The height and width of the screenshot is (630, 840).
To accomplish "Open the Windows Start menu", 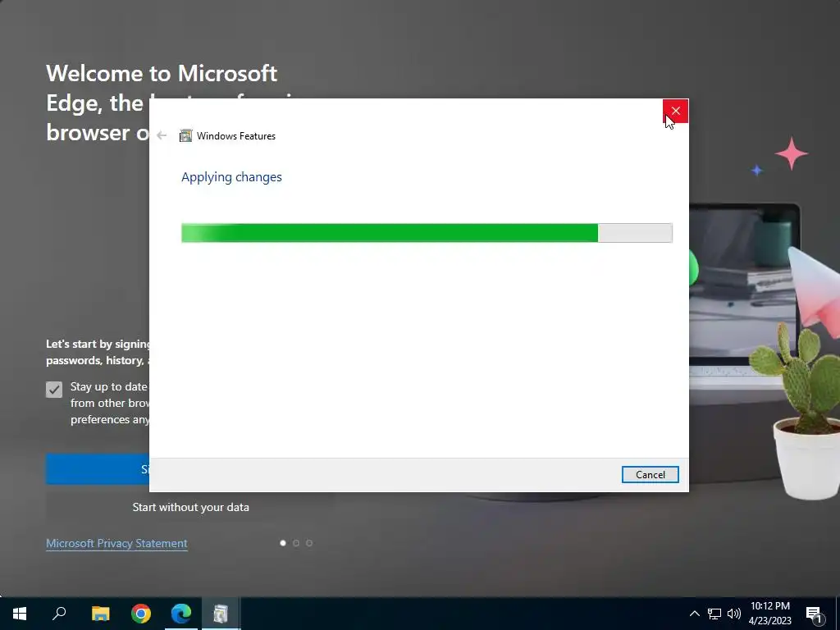I will tap(20, 614).
